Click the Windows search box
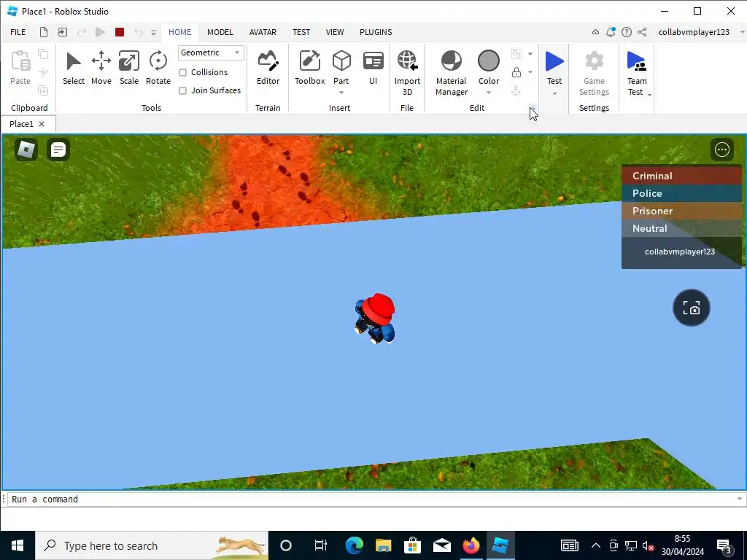 152,545
